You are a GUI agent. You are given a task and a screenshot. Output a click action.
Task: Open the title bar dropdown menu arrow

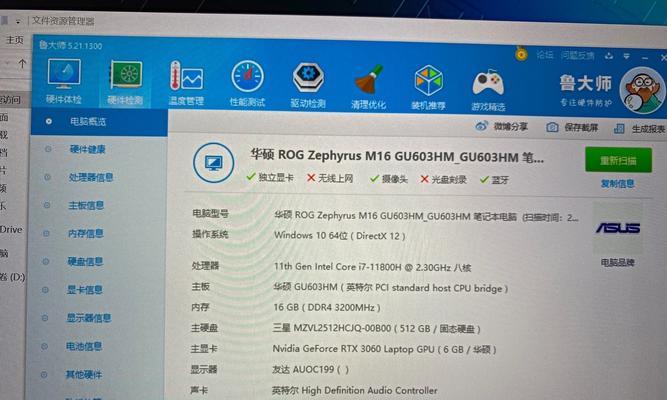point(626,56)
